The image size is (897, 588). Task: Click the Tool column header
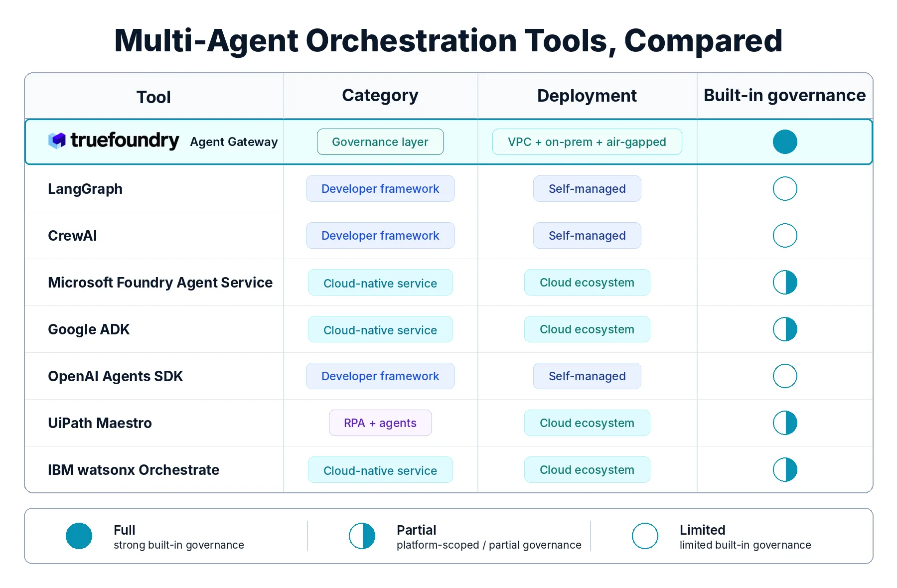pos(153,97)
